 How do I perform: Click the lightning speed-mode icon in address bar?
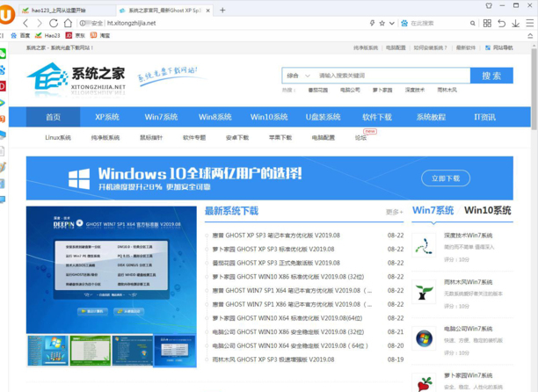pos(372,24)
